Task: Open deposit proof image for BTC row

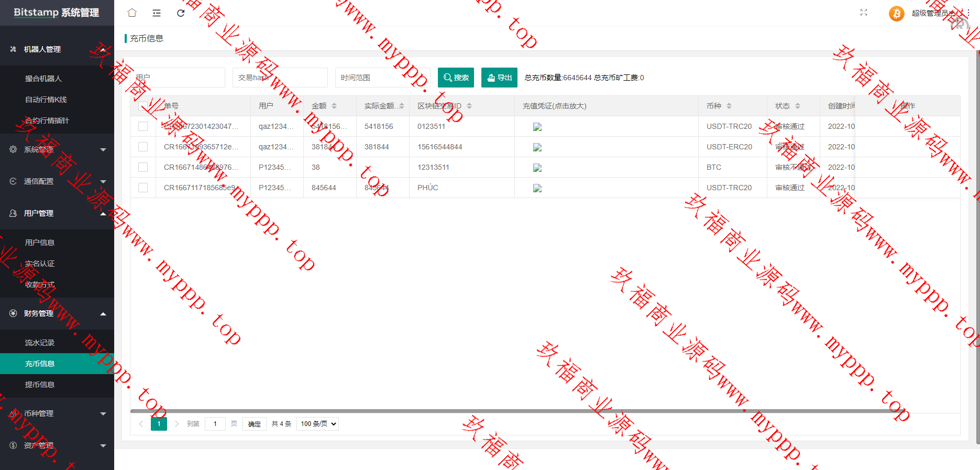Action: point(537,168)
